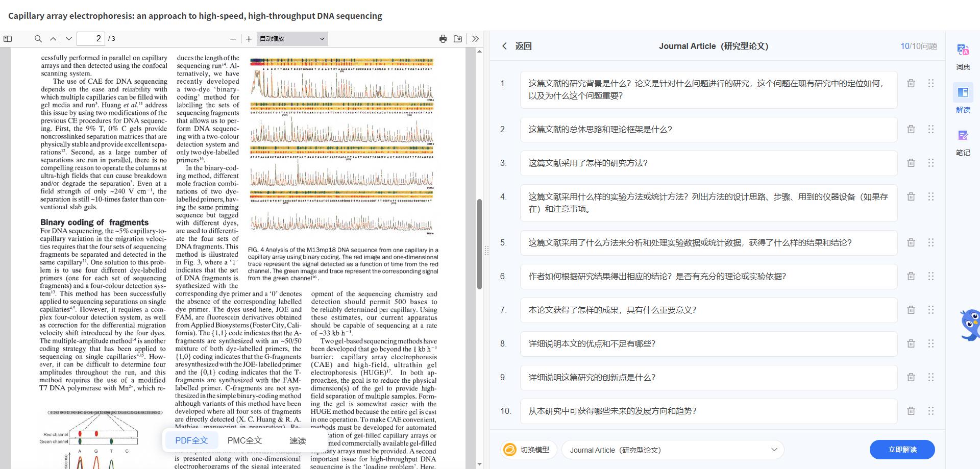Zoom out of the PDF
Screen dimensions: 980x469
point(233,38)
